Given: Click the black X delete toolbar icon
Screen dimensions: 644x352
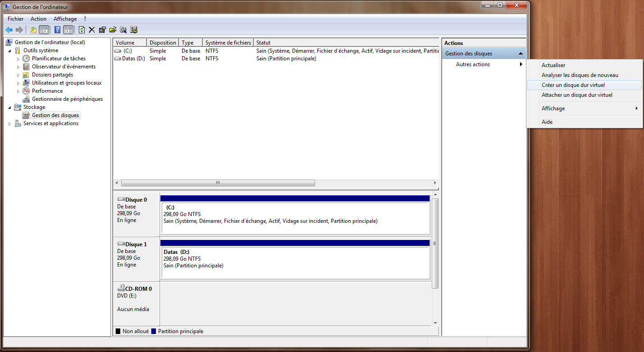Looking at the screenshot, I should pos(92,30).
